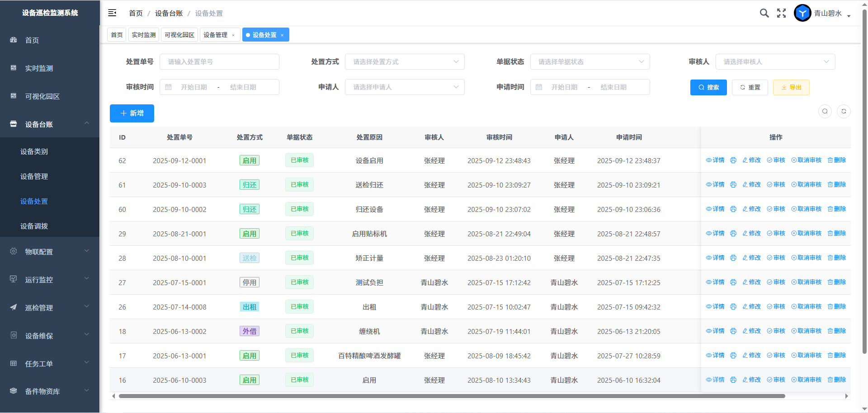Focus the 处置单号 input field
This screenshot has height=413, width=868.
219,62
